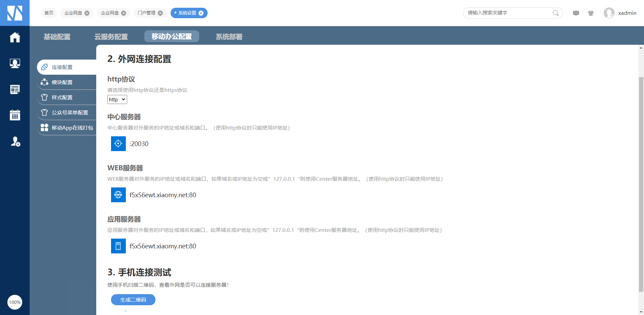Click the blue N logo in the corner
The image size is (644, 315).
15,13
